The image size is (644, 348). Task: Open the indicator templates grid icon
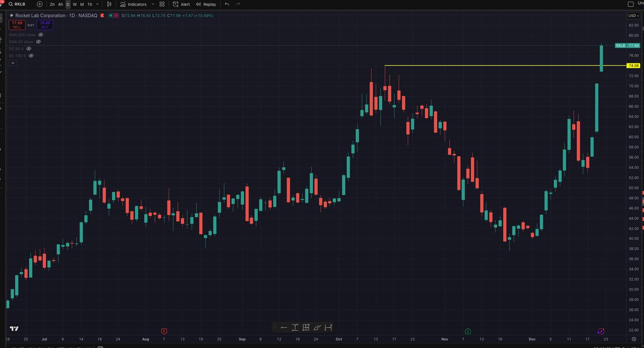(162, 4)
